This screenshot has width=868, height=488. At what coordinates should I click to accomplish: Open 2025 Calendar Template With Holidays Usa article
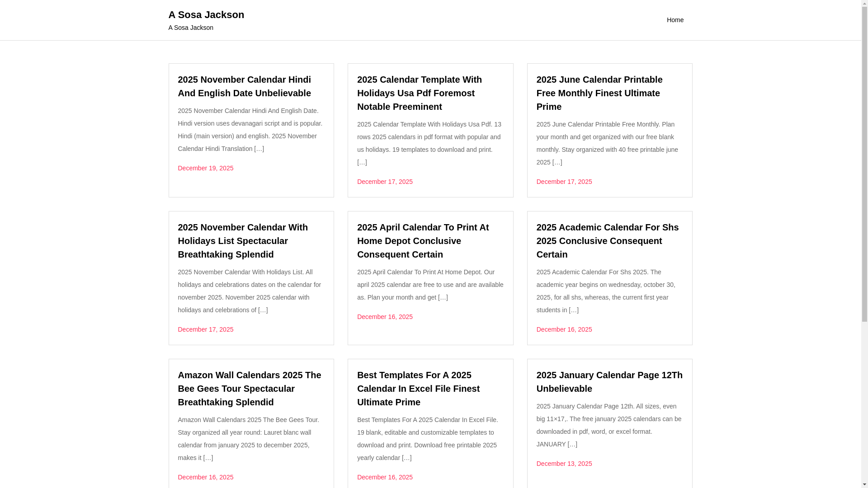(x=419, y=93)
